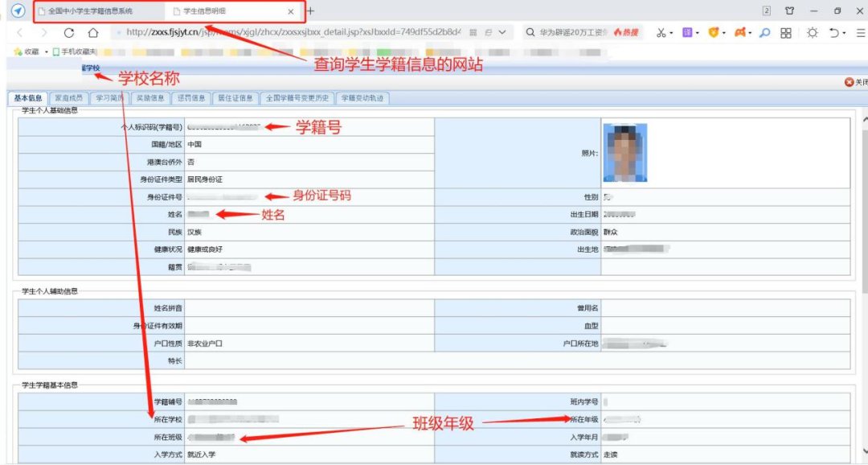Click the orange shield extension icon
Screen dimensions: 868x465
tap(714, 33)
